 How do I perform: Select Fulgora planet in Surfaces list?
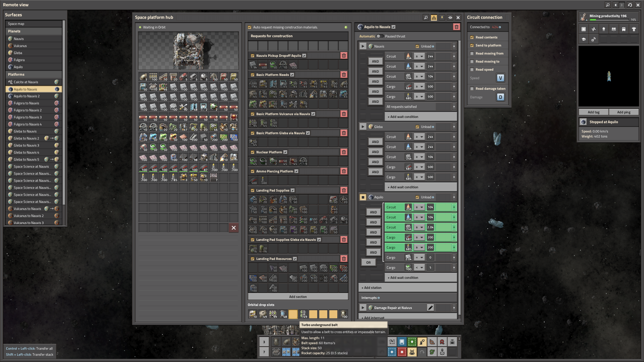point(34,60)
